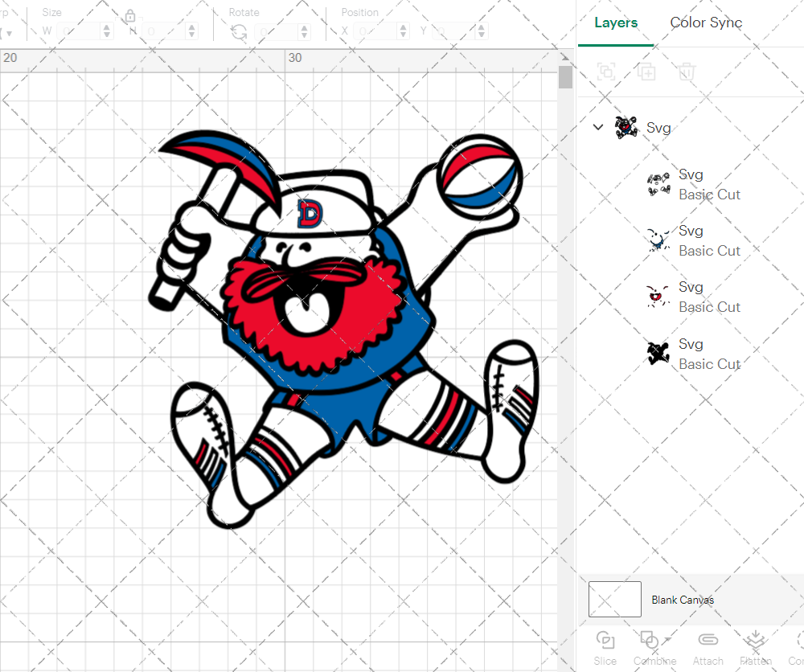Click the Duplicate layer icon
The width and height of the screenshot is (804, 672).
pyautogui.click(x=646, y=72)
